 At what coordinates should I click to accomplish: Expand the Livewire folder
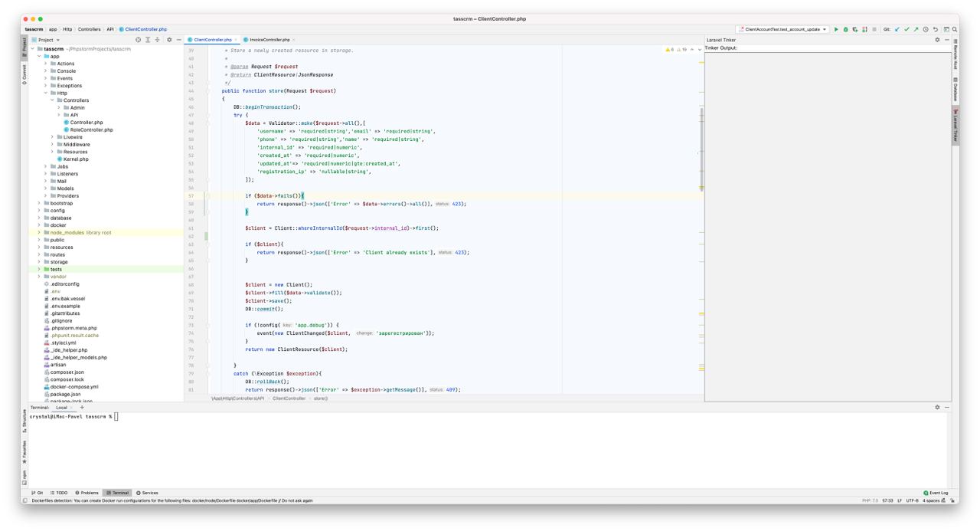click(x=52, y=137)
